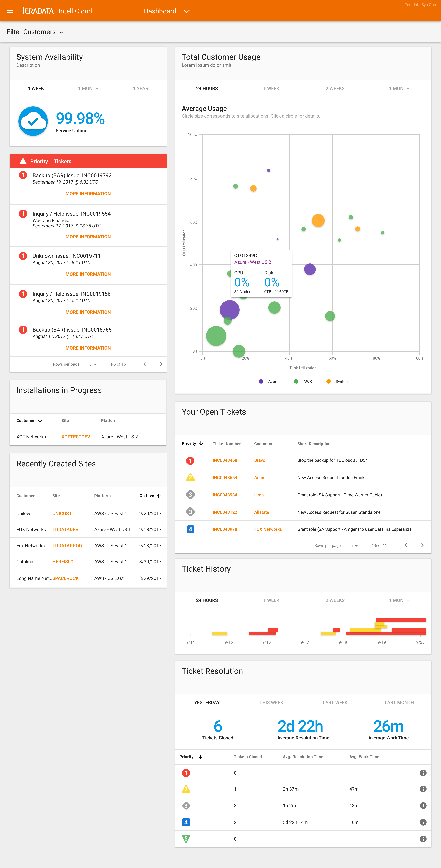Open info for priority 4 resolution row

[x=423, y=822]
